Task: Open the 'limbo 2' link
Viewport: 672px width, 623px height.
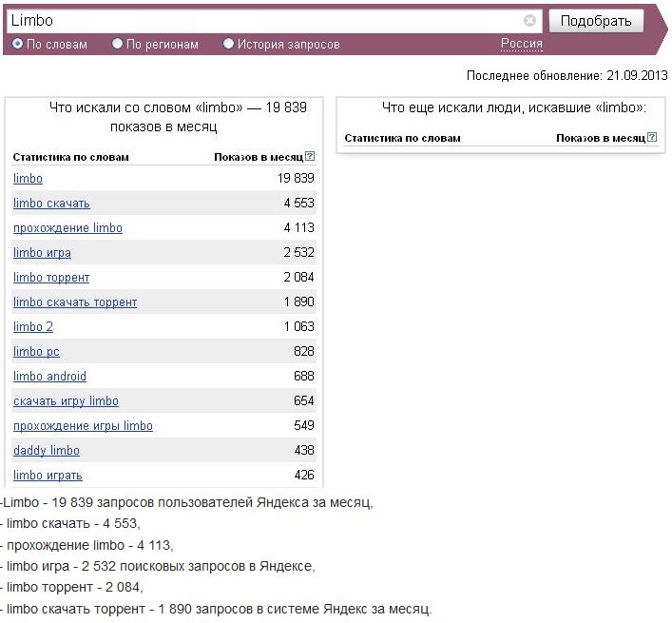Action: click(x=33, y=327)
